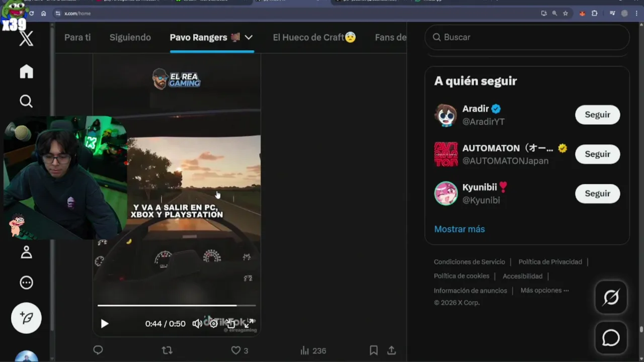Expand Más opciones footer menu
The width and height of the screenshot is (644, 362).
[x=544, y=290]
